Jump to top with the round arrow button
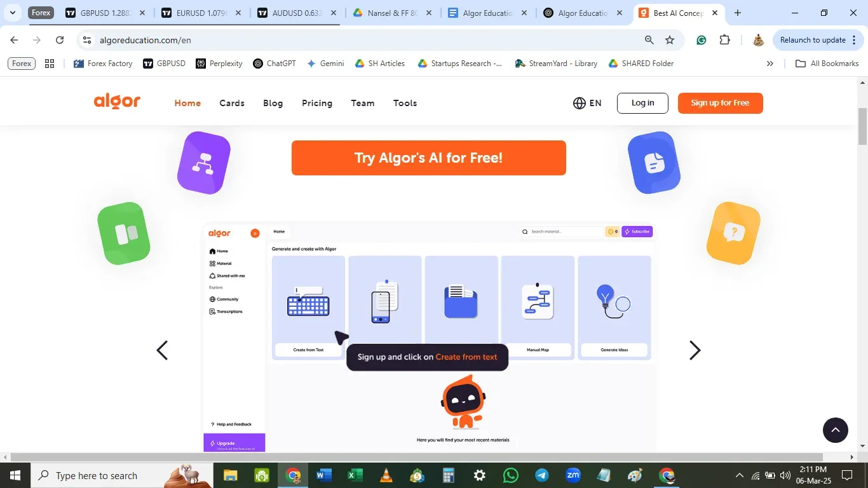The height and width of the screenshot is (488, 868). pyautogui.click(x=836, y=430)
